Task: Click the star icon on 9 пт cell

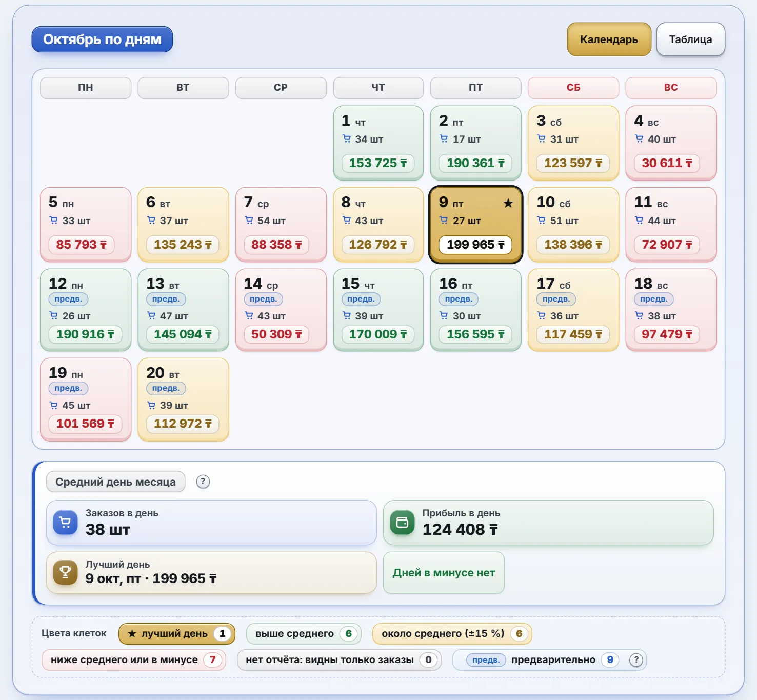Action: (x=508, y=203)
